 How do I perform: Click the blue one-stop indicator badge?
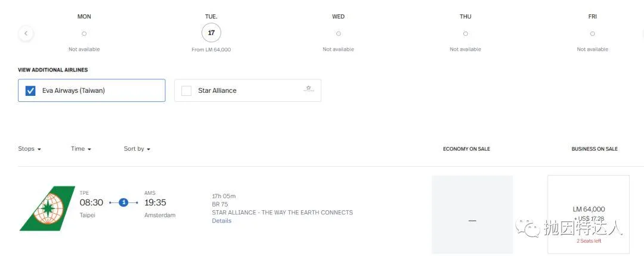pyautogui.click(x=123, y=202)
